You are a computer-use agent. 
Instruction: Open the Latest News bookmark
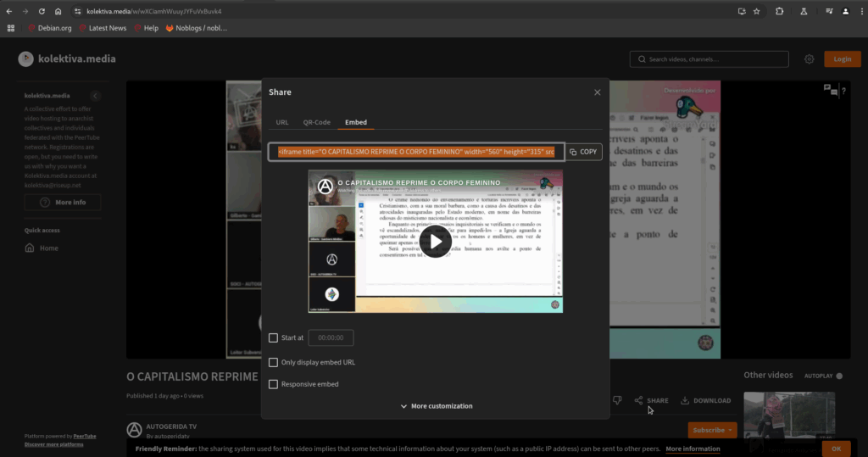103,28
